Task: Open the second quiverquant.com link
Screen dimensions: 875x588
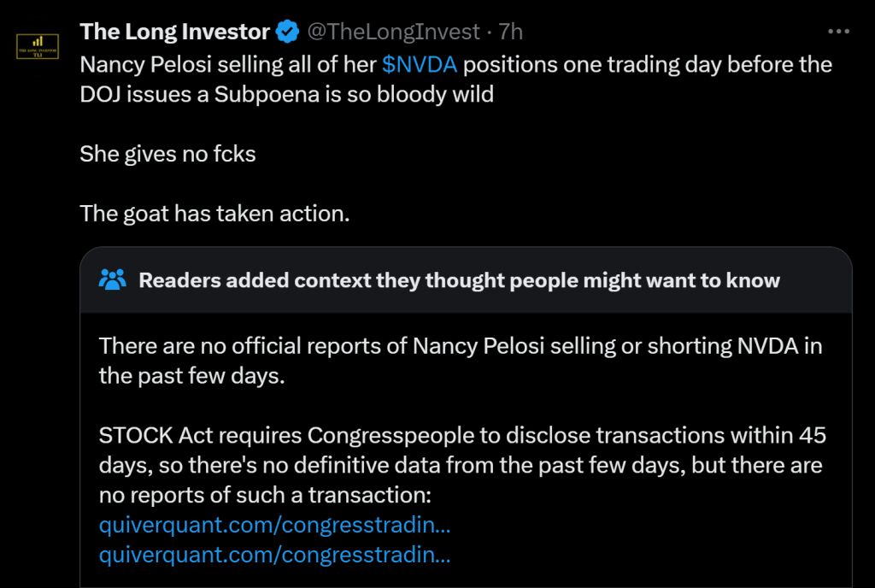Action: click(x=274, y=555)
